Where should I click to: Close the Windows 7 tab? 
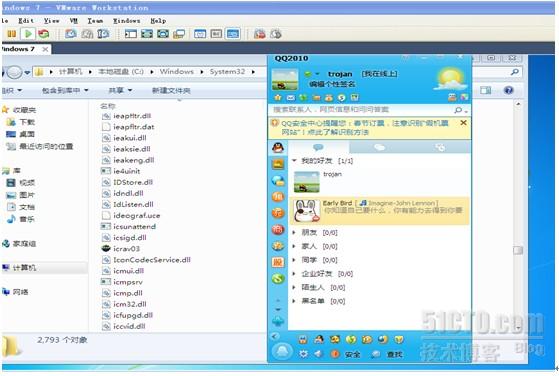click(45, 49)
